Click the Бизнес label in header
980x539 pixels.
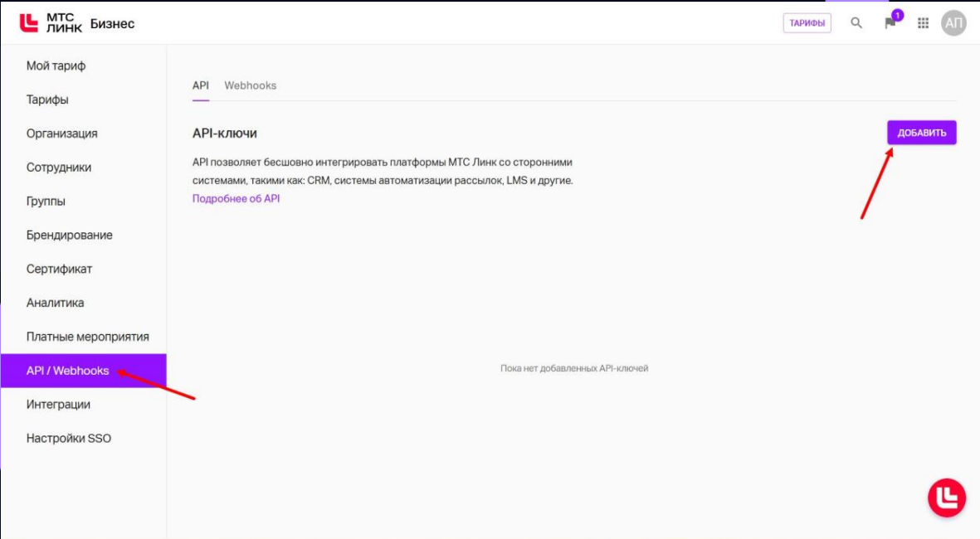click(x=112, y=24)
